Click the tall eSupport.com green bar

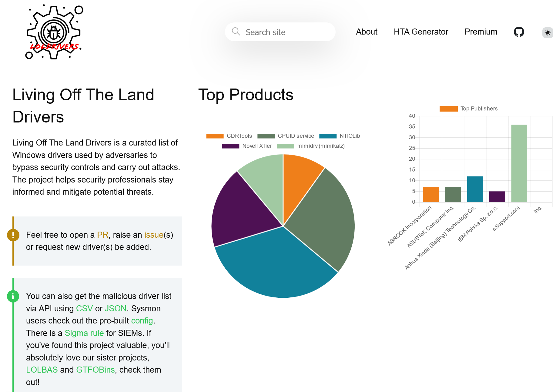(519, 163)
